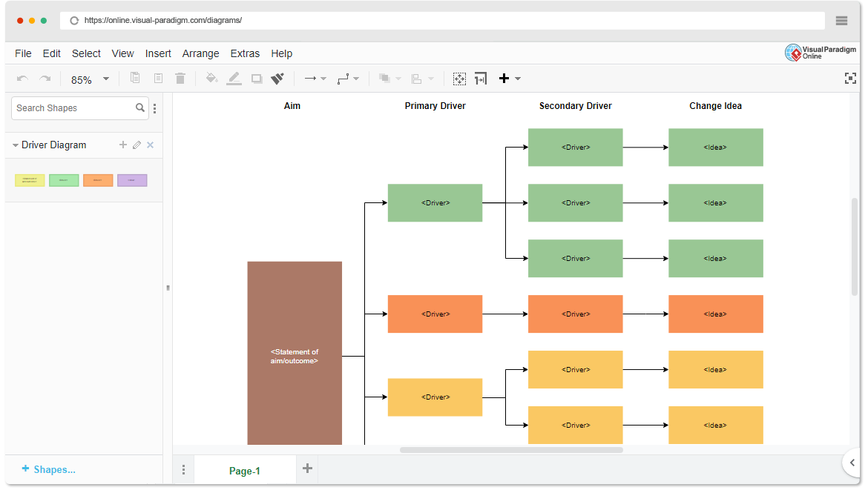
Task: Click the to-front arrange icon
Action: pyautogui.click(x=384, y=79)
